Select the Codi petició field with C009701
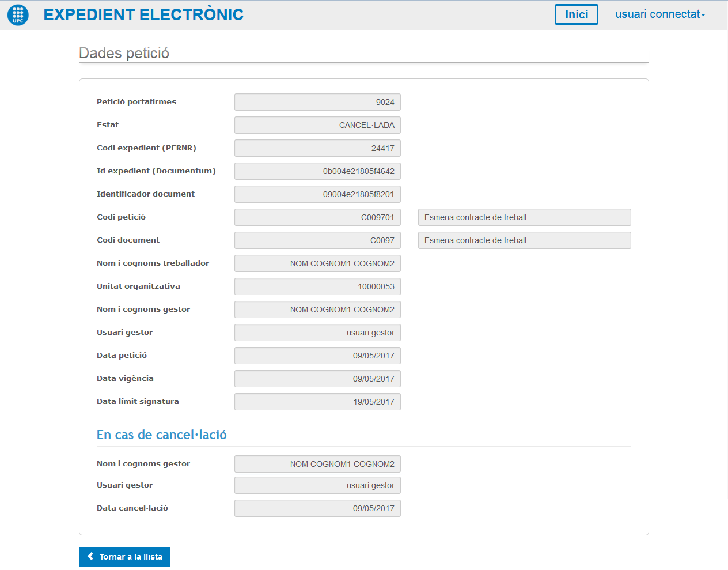This screenshot has height=570, width=728. click(x=317, y=217)
